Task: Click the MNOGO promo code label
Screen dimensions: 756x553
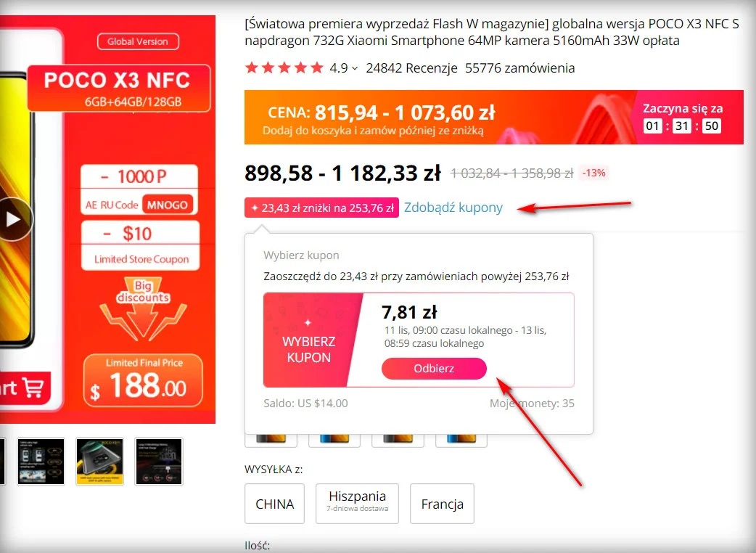Action: (168, 205)
